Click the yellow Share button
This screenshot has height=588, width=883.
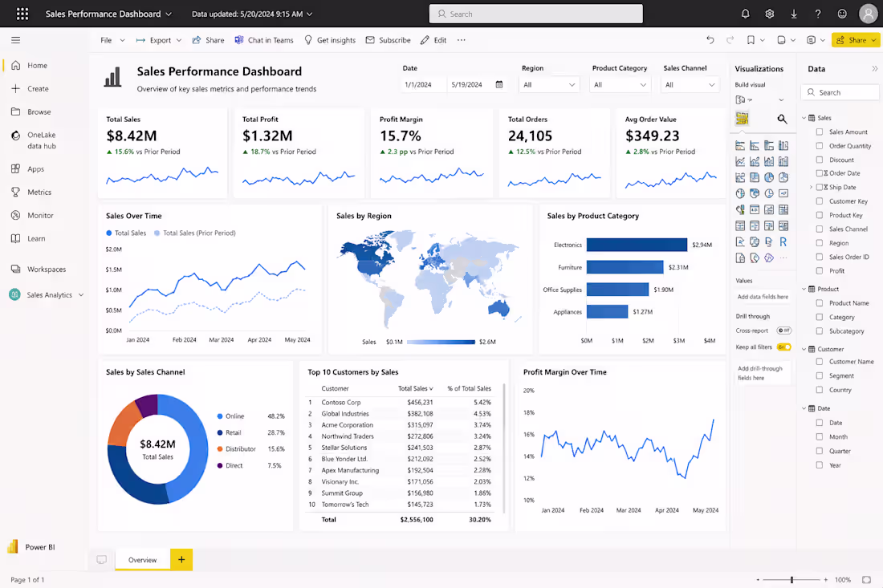[x=856, y=40]
